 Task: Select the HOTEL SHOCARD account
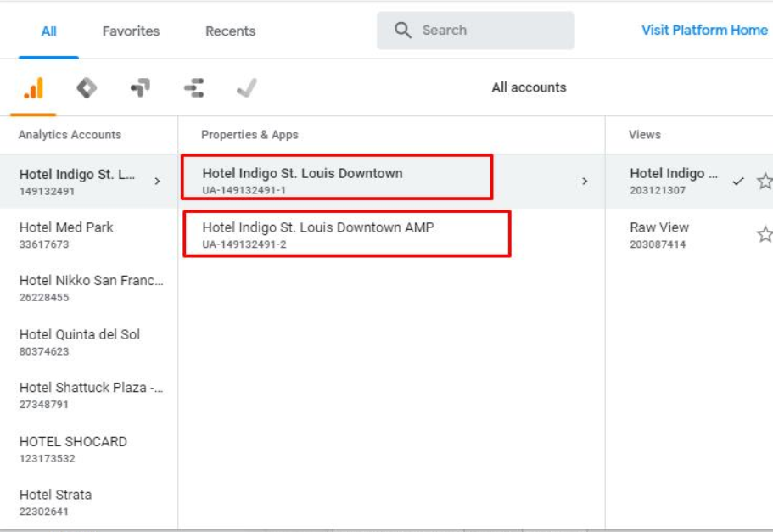tap(89, 449)
